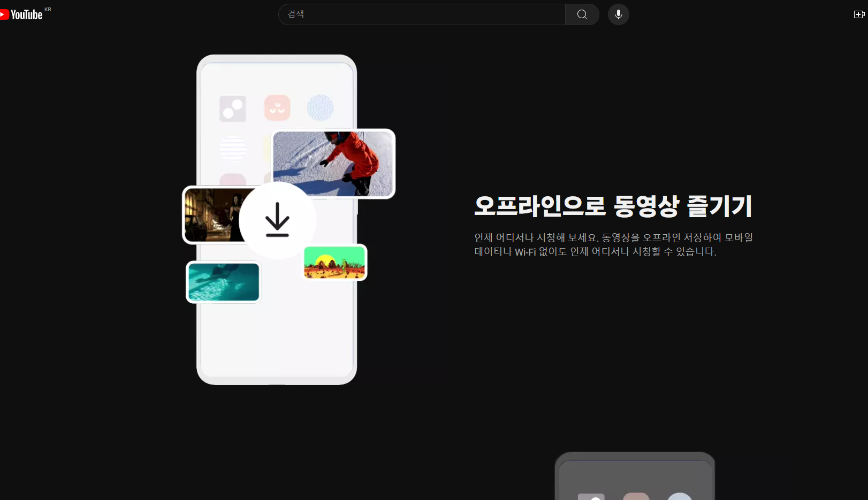Viewport: 868px width, 500px height.
Task: Select the colorful desert sun thumbnail
Action: [x=334, y=263]
